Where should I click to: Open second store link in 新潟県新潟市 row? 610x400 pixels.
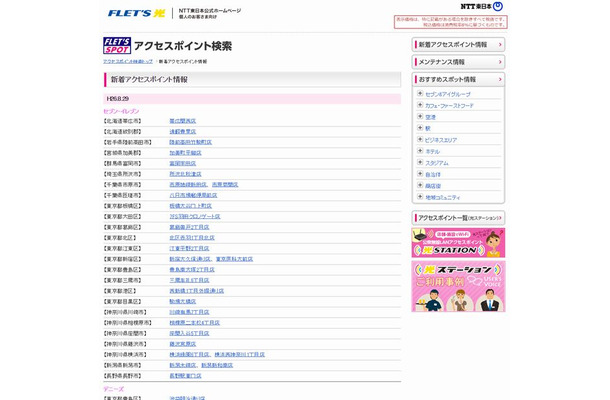217,365
